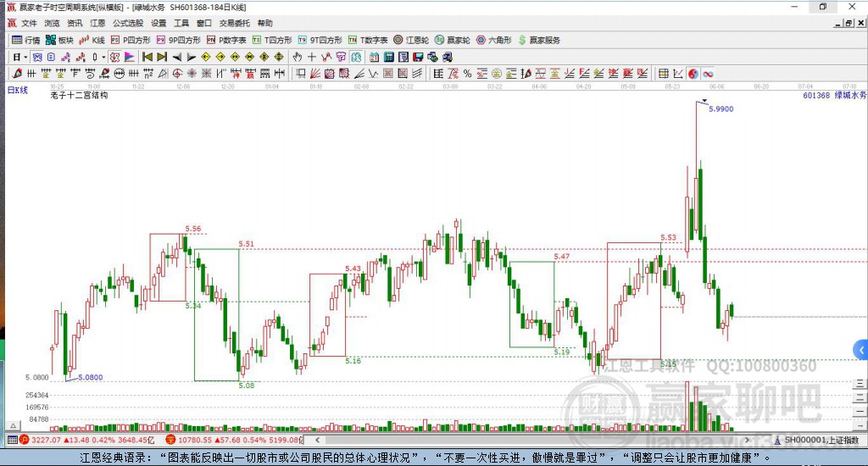This screenshot has width=868, height=466.
Task: Jump to last bar icon
Action: pos(162,57)
